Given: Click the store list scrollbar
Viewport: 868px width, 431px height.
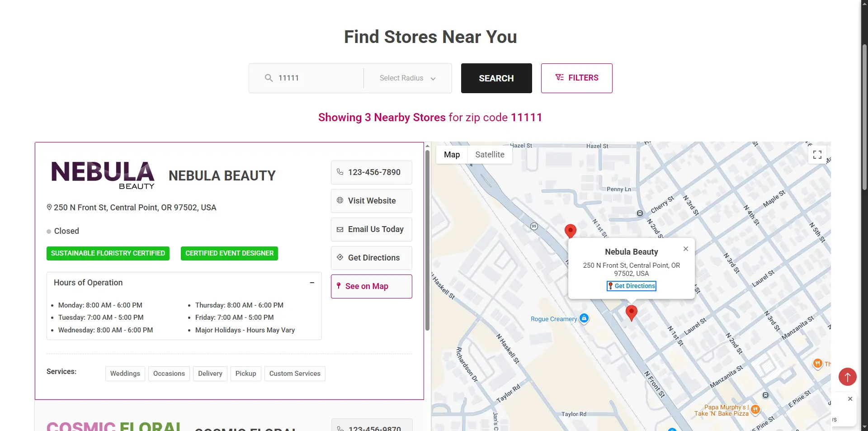Looking at the screenshot, I should tap(427, 240).
